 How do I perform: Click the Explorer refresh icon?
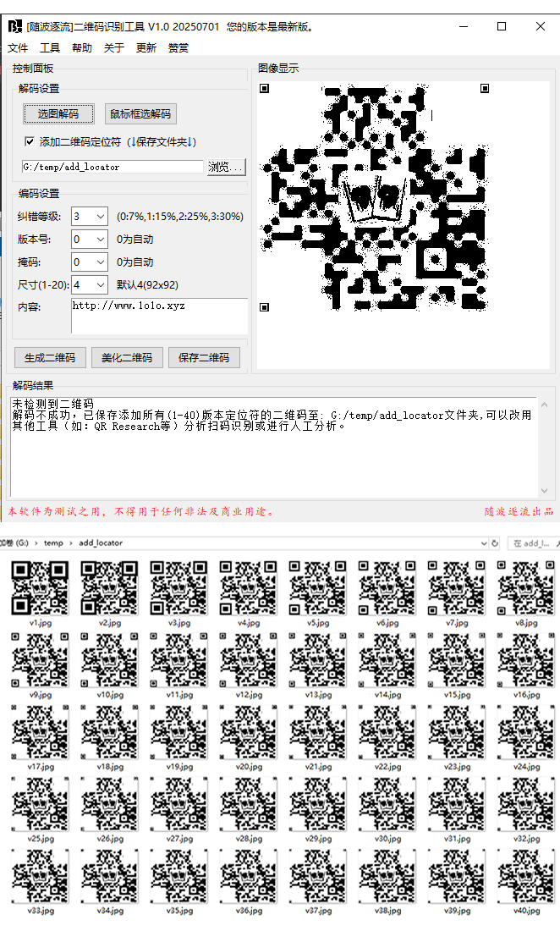click(495, 543)
